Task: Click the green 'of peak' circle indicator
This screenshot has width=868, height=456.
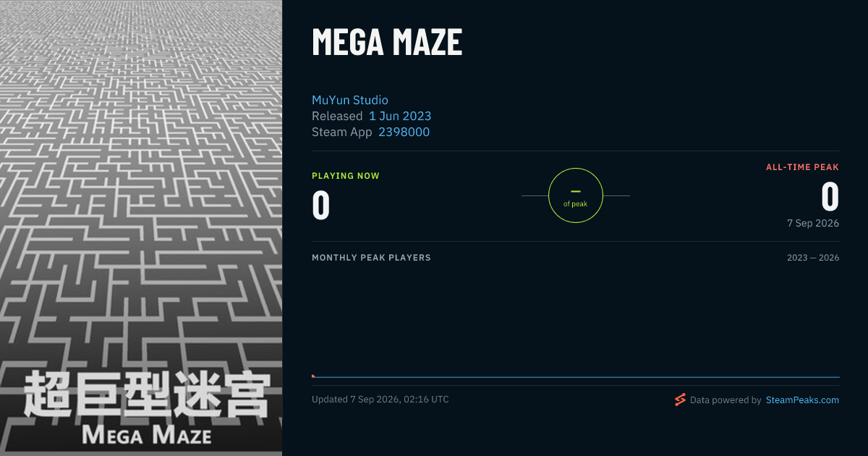Action: (576, 195)
